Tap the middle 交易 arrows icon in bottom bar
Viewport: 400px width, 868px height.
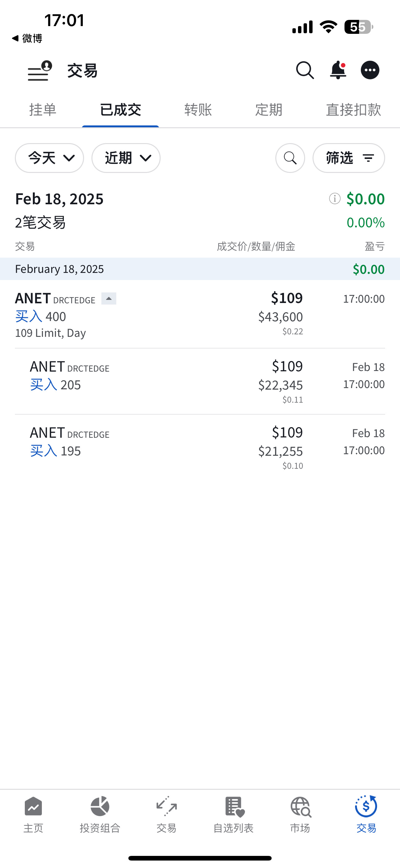(167, 814)
